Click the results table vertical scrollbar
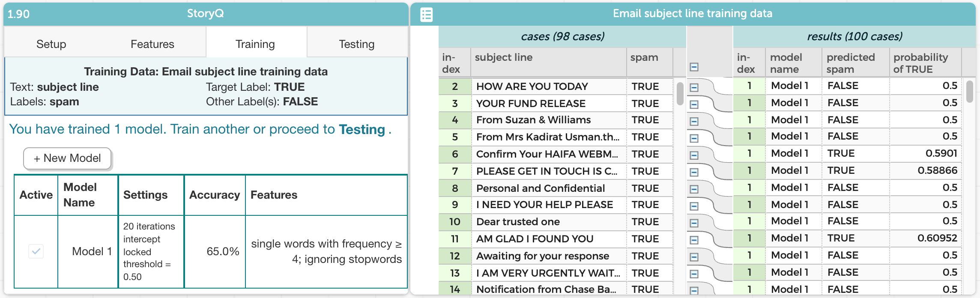 click(x=970, y=92)
